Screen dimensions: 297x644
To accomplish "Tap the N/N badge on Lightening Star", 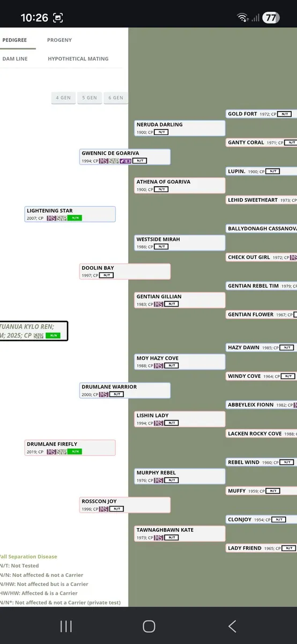I will tap(75, 218).
